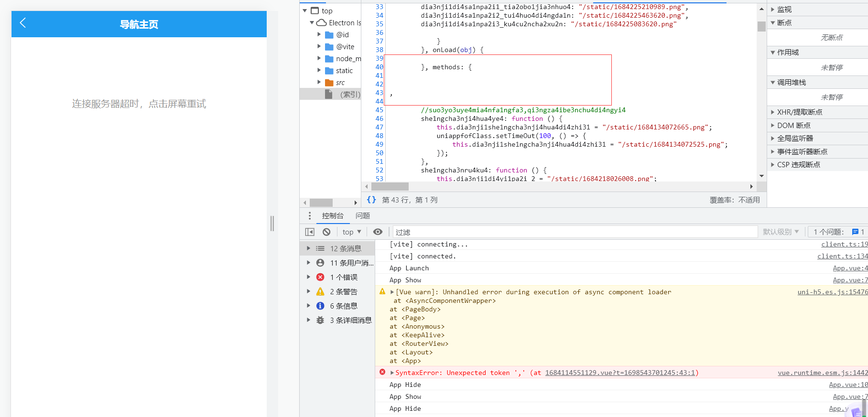Go back using the header arrow
This screenshot has height=417, width=868.
point(22,23)
